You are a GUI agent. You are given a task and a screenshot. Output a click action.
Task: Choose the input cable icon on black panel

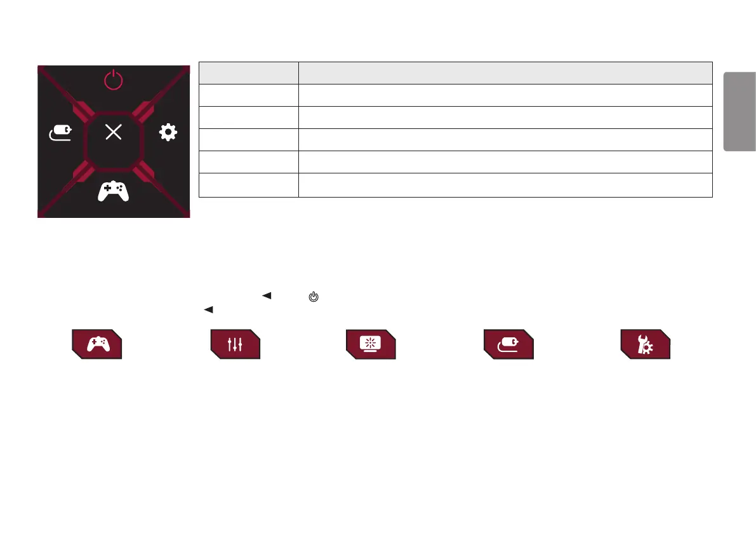point(60,133)
